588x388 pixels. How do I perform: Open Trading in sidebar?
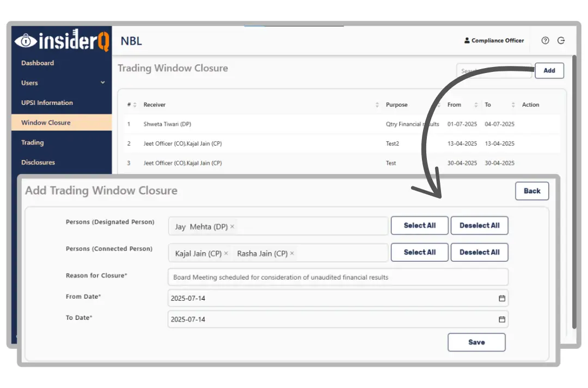pos(32,143)
